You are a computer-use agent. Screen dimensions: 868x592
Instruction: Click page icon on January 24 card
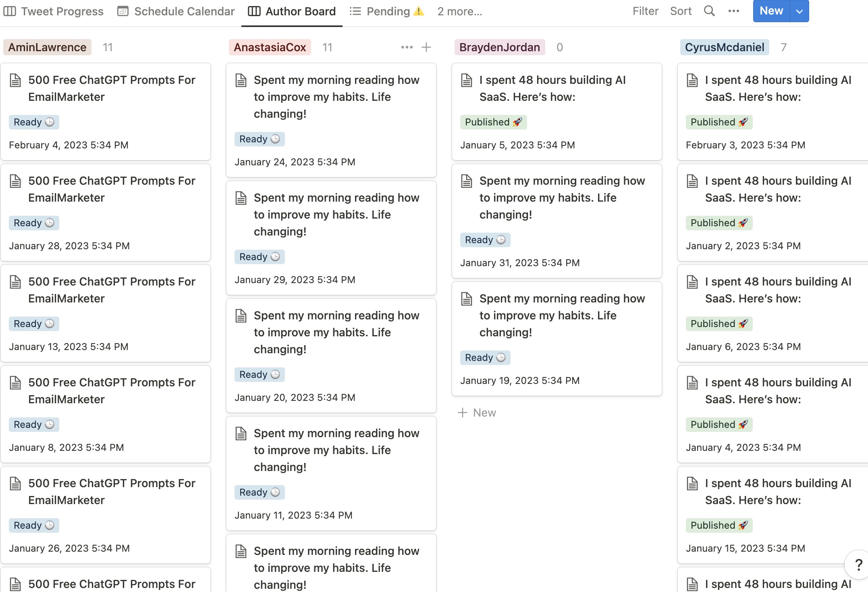[241, 80]
